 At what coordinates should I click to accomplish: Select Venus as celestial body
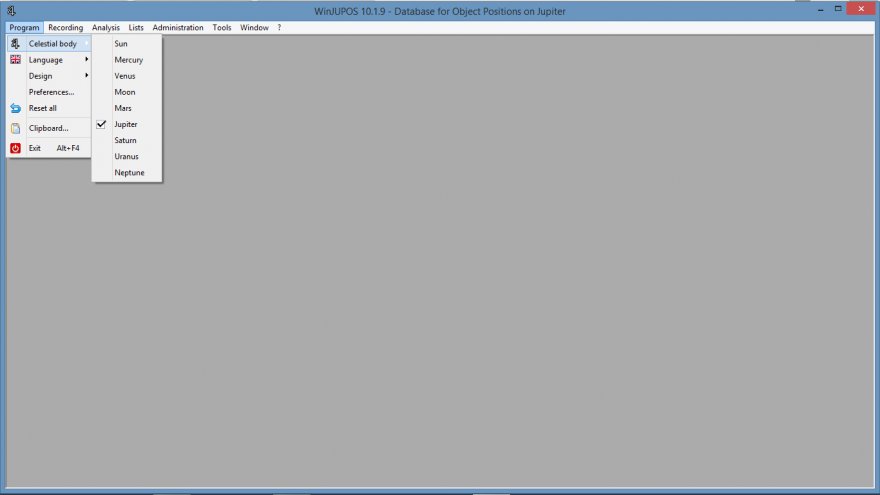[x=127, y=76]
